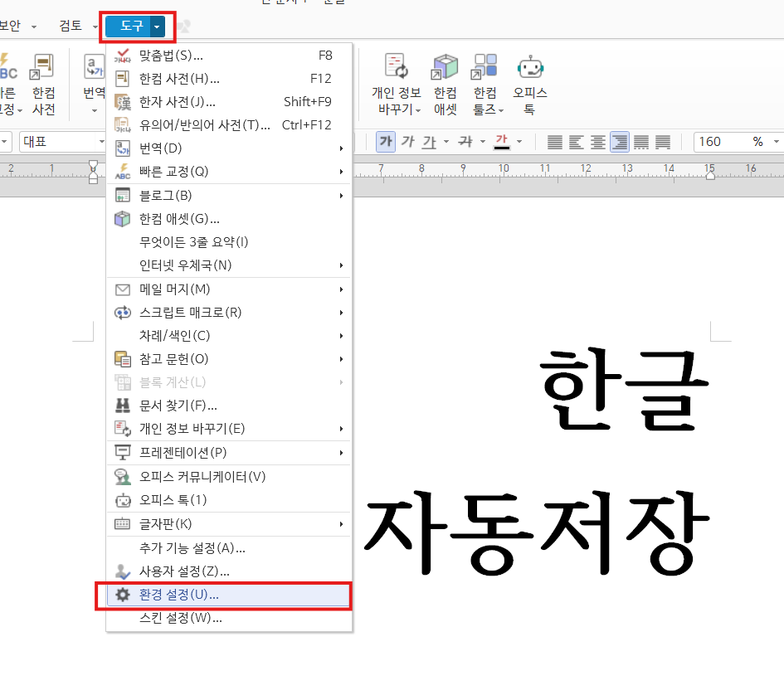This screenshot has height=695, width=784.
Task: Click the 메일 머지 envelope icon
Action: pos(123,289)
